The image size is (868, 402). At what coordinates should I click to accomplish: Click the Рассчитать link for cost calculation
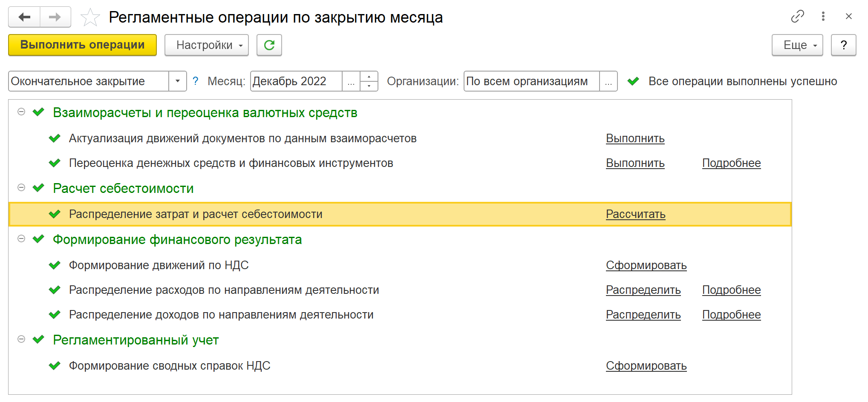(x=635, y=214)
